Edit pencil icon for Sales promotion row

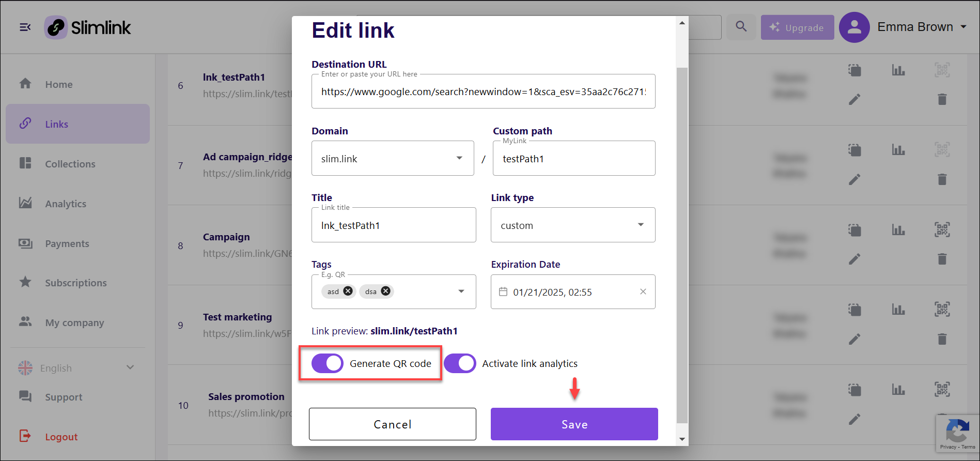854,419
